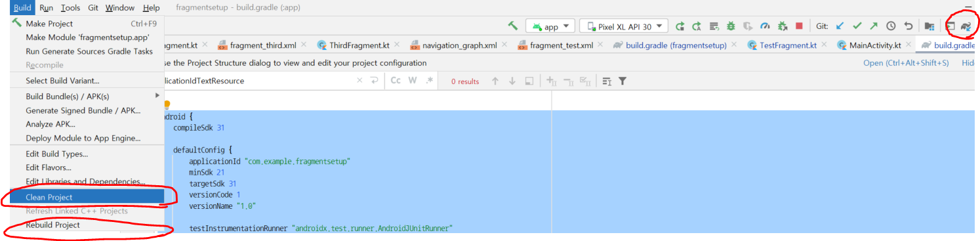The height and width of the screenshot is (241, 980).
Task: Stop the app with red square
Action: click(799, 26)
